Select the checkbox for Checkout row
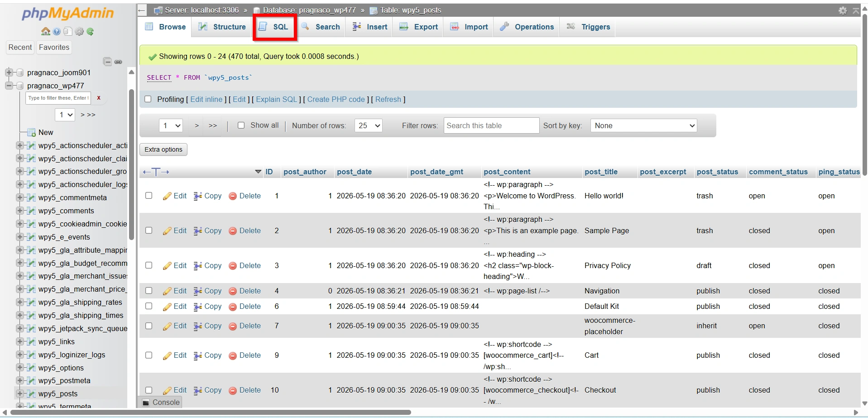868x418 pixels. point(149,390)
